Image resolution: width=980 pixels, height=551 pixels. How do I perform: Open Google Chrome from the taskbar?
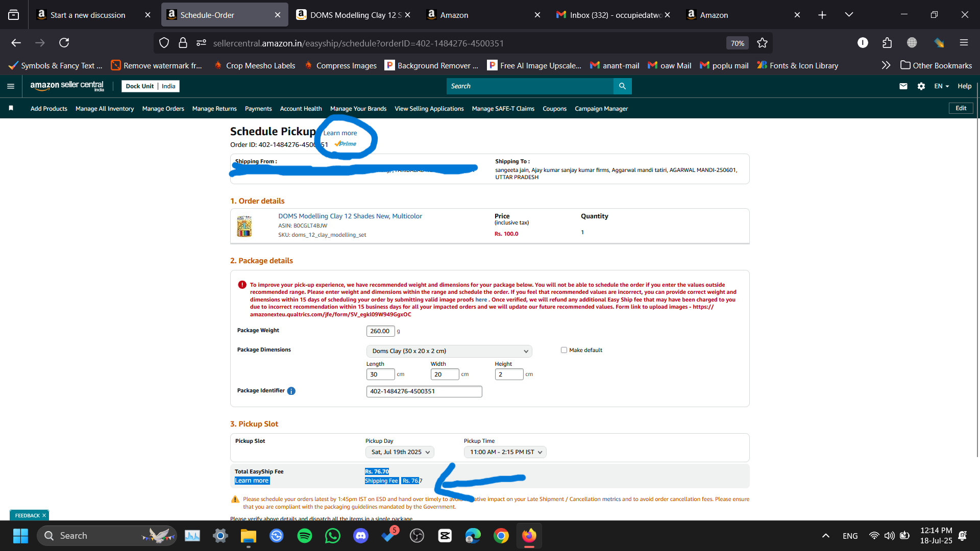(x=501, y=536)
